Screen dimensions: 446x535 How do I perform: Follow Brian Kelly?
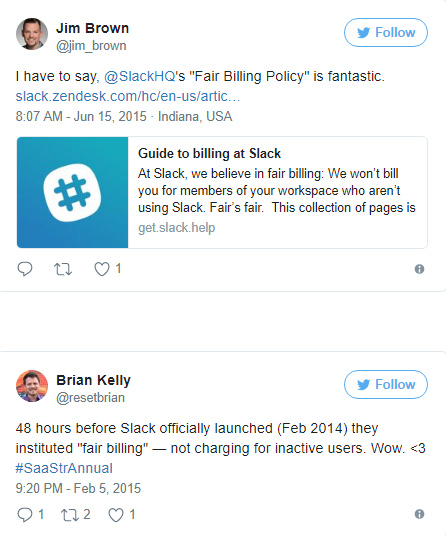click(x=386, y=384)
